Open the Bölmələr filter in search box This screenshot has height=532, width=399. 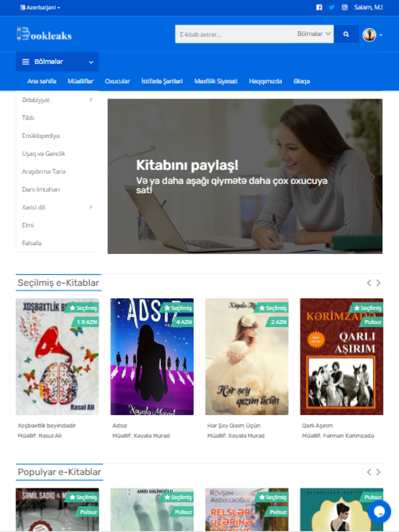click(314, 34)
